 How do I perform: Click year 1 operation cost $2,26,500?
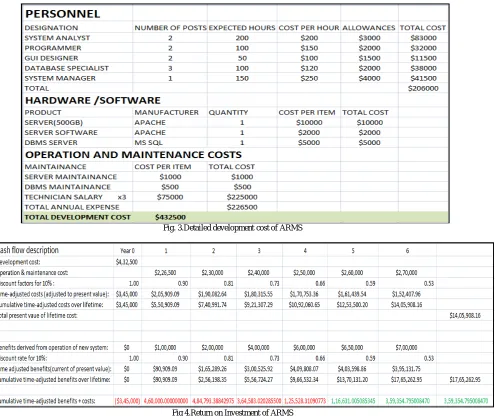point(165,273)
